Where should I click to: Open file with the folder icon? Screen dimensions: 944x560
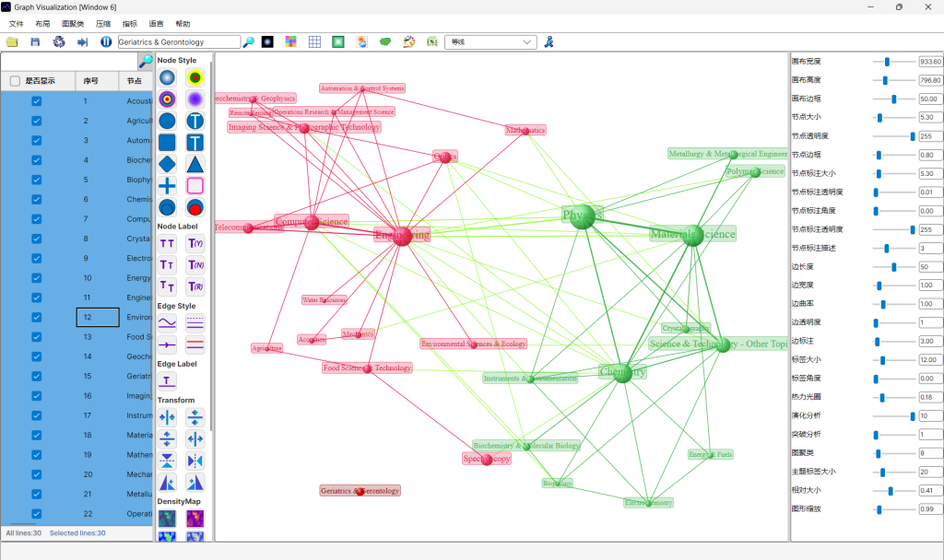click(x=12, y=42)
